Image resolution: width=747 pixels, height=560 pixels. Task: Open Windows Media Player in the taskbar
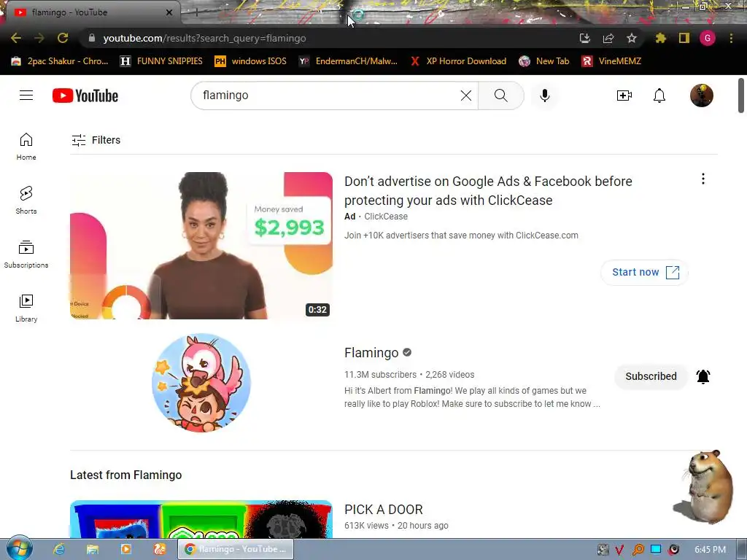(x=125, y=549)
